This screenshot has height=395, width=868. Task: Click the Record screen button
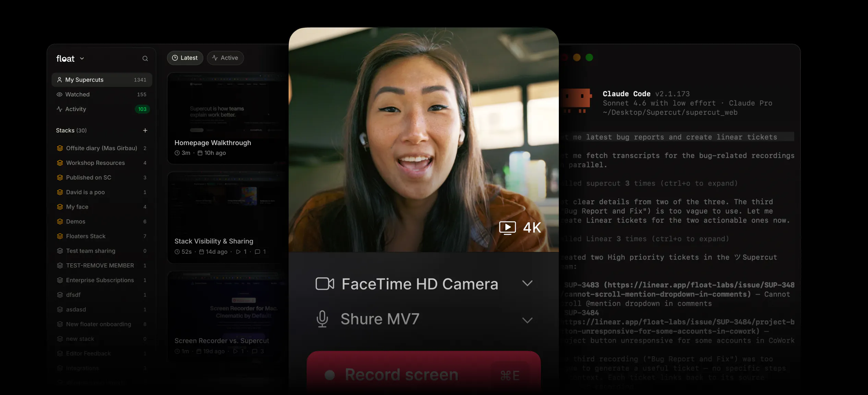(424, 373)
